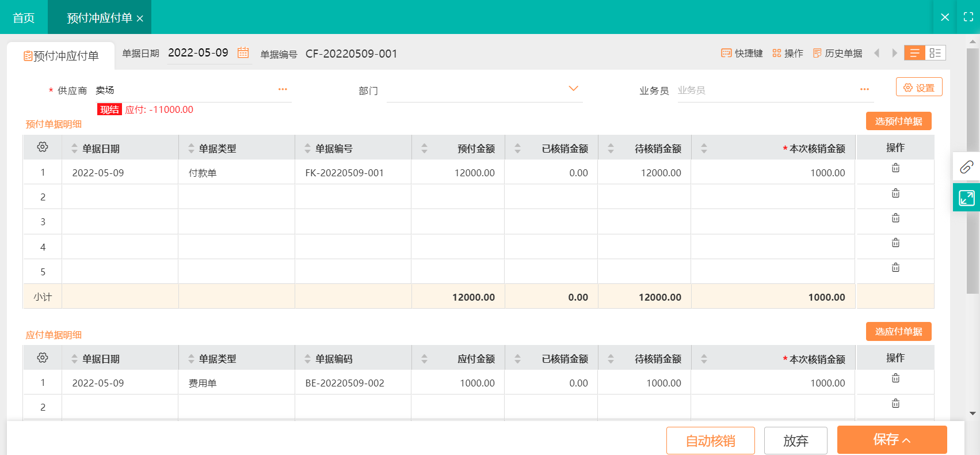The image size is (980, 455).
Task: Open the date picker calendar icon
Action: click(x=243, y=52)
